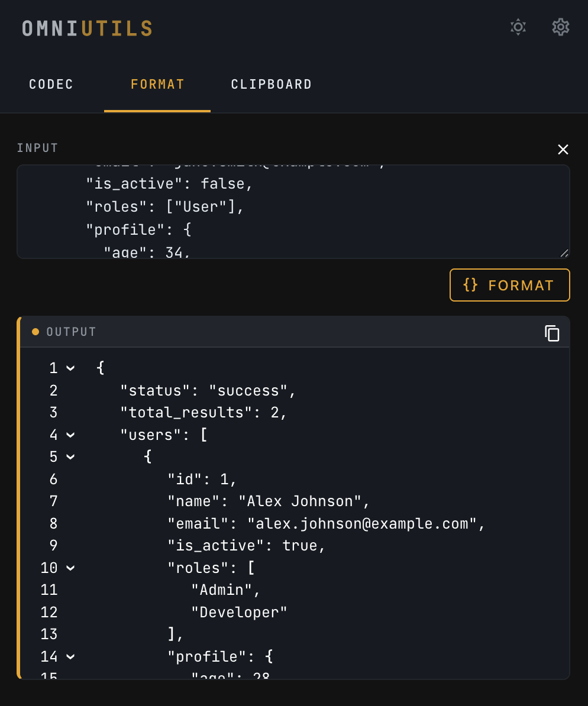Collapse the "users" array at line 4
The image size is (588, 706).
pyautogui.click(x=70, y=435)
